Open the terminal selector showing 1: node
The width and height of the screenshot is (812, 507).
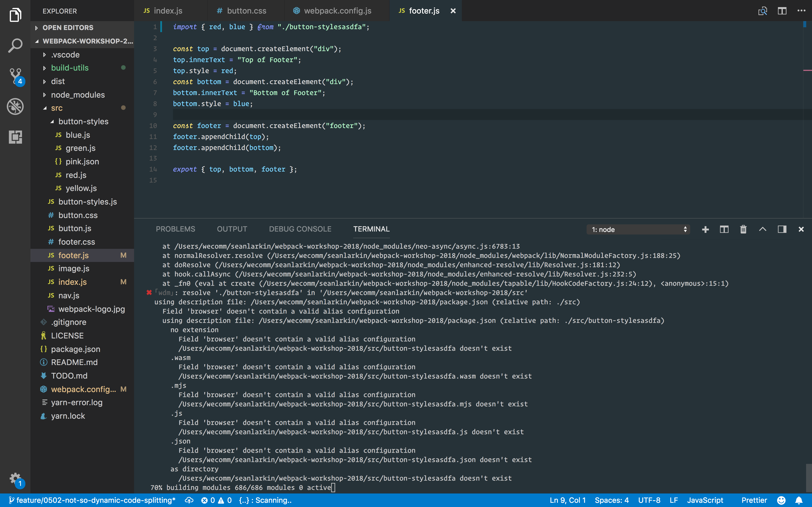[x=638, y=229]
